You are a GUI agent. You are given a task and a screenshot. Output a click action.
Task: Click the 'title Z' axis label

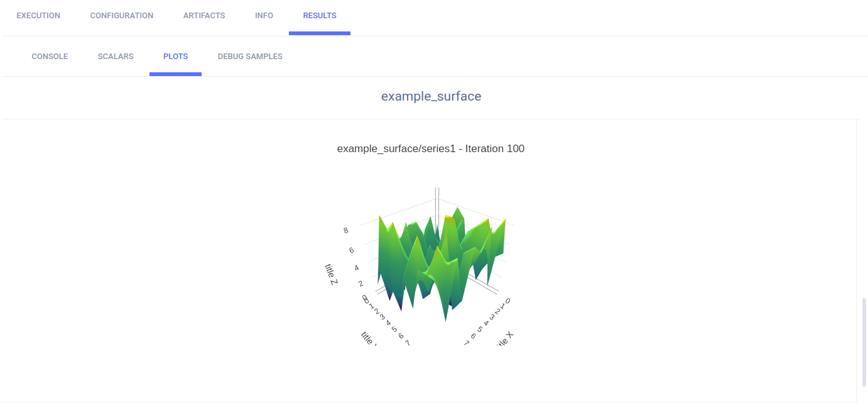[332, 275]
